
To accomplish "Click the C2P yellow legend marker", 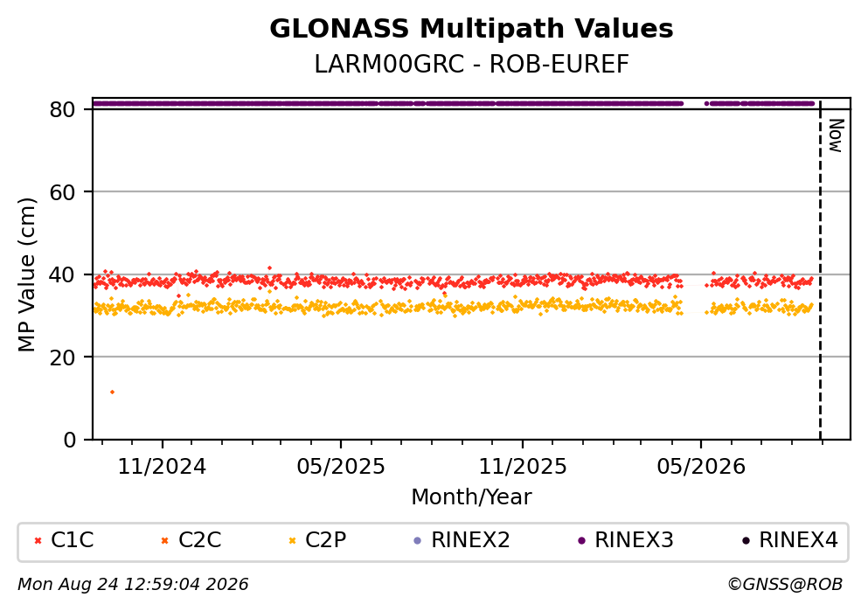I will coord(292,541).
